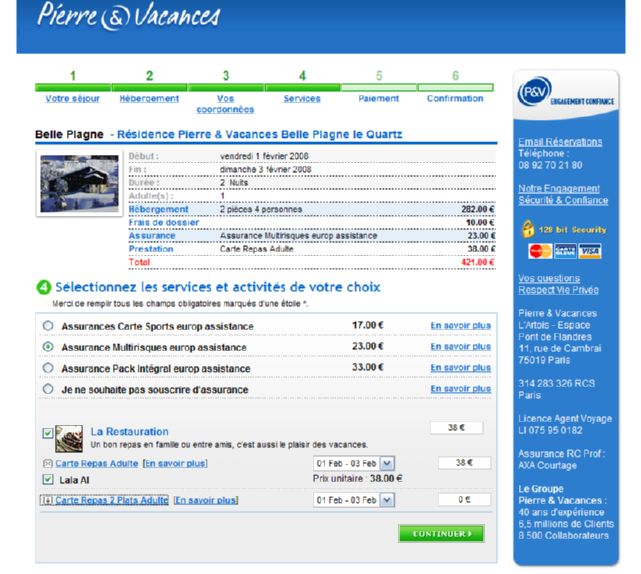Open En savoir plus for Assurance Multirisques
Screen dimensions: 641x574
pos(461,346)
